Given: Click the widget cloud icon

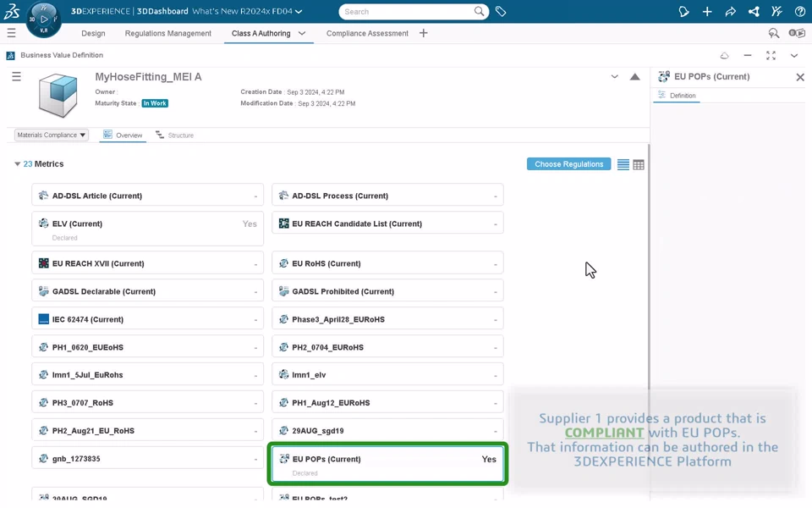Looking at the screenshot, I should point(725,56).
